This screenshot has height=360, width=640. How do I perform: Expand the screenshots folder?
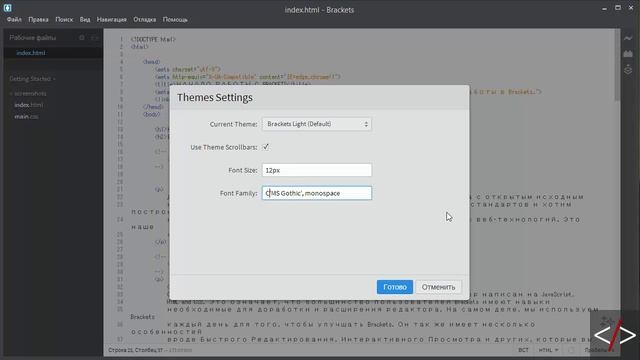click(28, 93)
